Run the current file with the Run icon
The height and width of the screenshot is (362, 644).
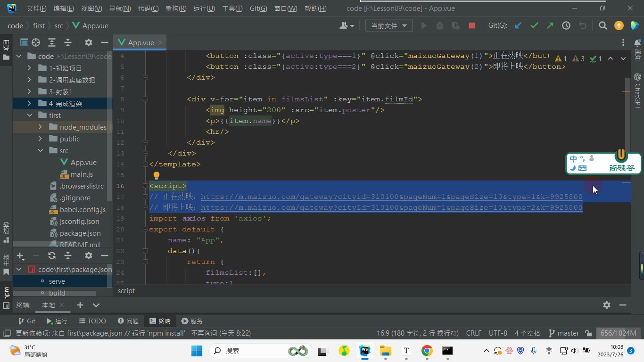pos(424,26)
